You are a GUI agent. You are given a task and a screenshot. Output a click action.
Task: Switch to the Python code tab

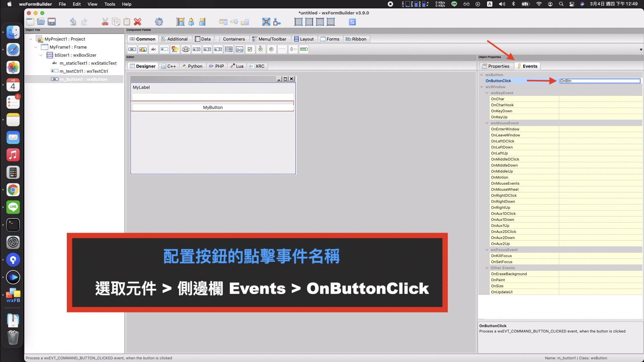click(x=193, y=66)
